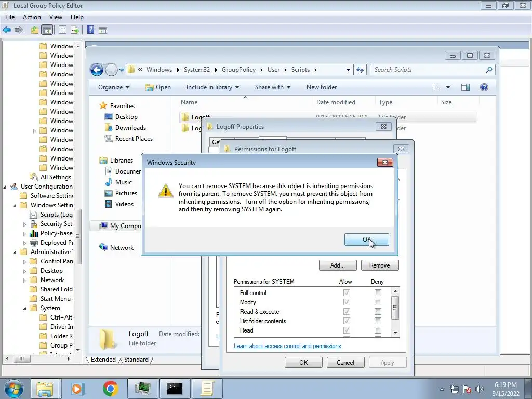This screenshot has height=399, width=532.
Task: Open the Command Prompt taskbar icon
Action: coord(175,389)
